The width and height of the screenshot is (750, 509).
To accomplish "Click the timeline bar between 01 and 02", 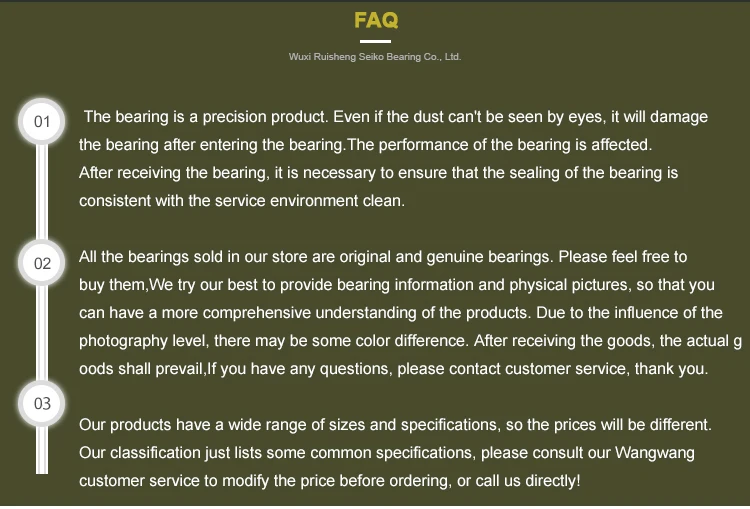I will coord(42,192).
